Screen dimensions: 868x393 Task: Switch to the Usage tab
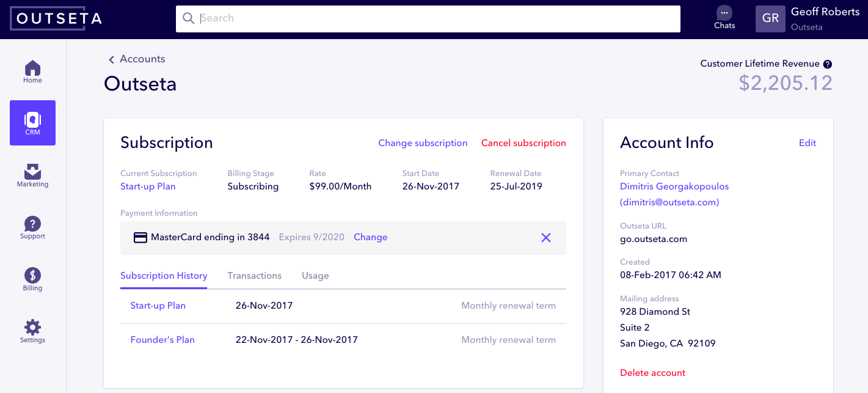tap(315, 276)
